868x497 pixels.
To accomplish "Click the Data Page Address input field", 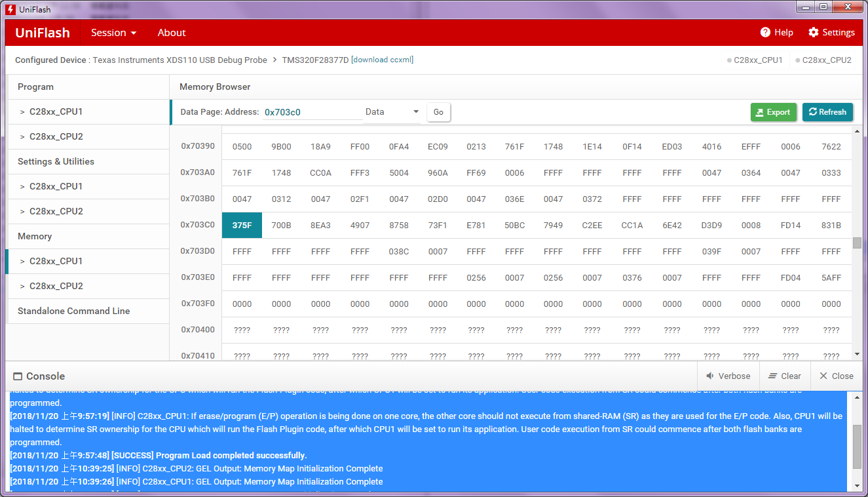I will pos(313,112).
